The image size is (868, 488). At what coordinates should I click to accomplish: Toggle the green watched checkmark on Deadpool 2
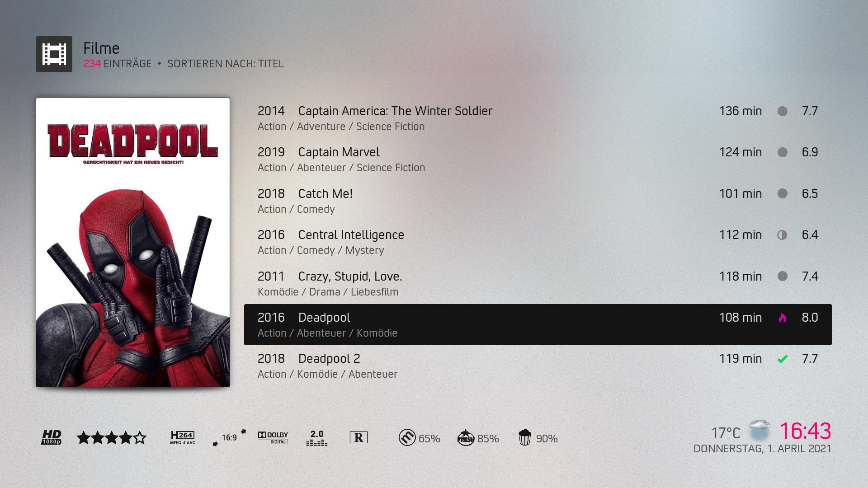[x=782, y=359]
